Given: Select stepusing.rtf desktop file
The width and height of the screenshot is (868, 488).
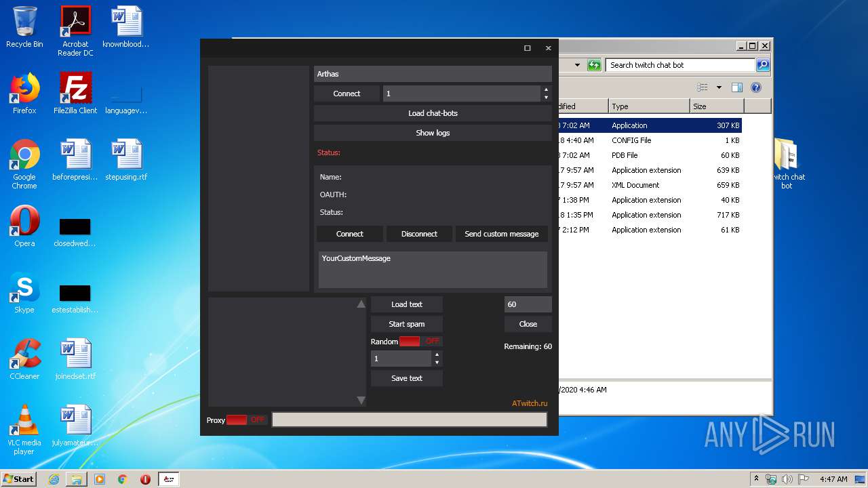Looking at the screenshot, I should pos(126,160).
